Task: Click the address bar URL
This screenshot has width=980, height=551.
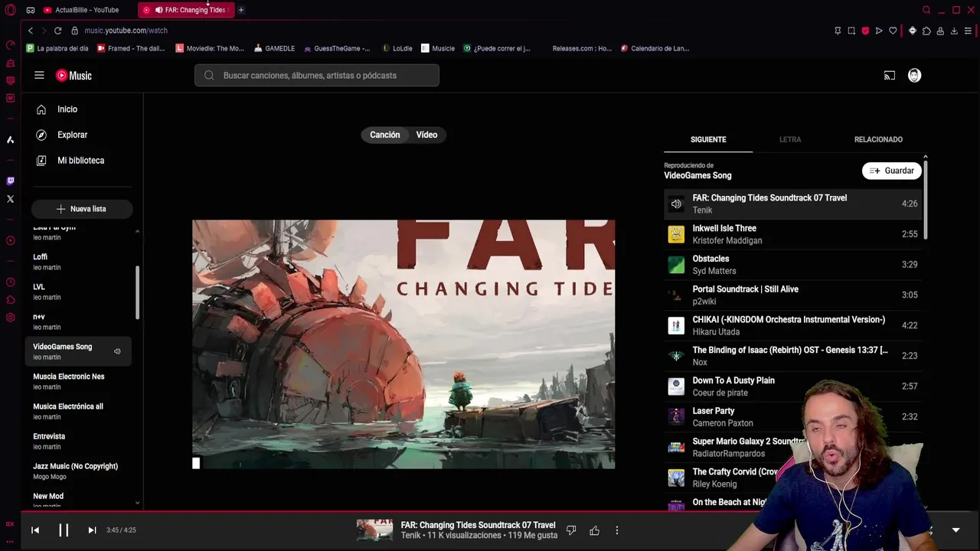Action: pos(126,31)
